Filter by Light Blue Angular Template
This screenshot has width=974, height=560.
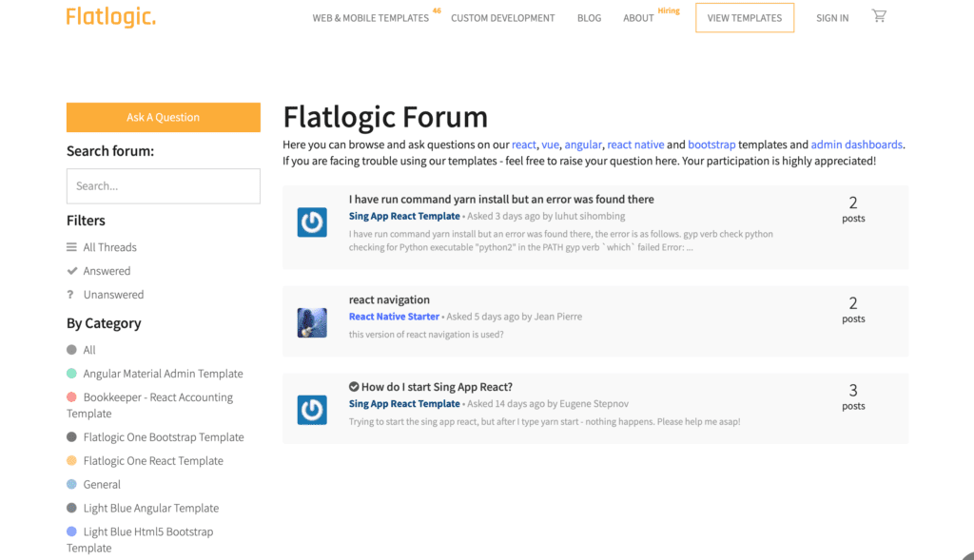pyautogui.click(x=151, y=508)
